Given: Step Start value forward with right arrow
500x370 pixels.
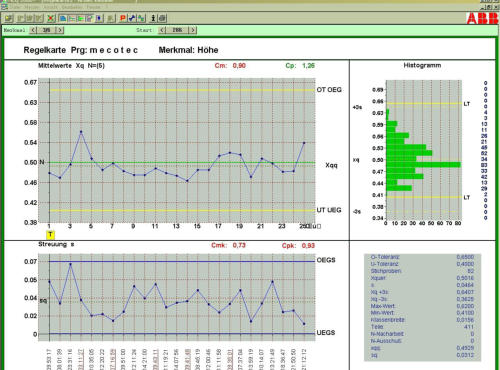Looking at the screenshot, I should tap(193, 30).
